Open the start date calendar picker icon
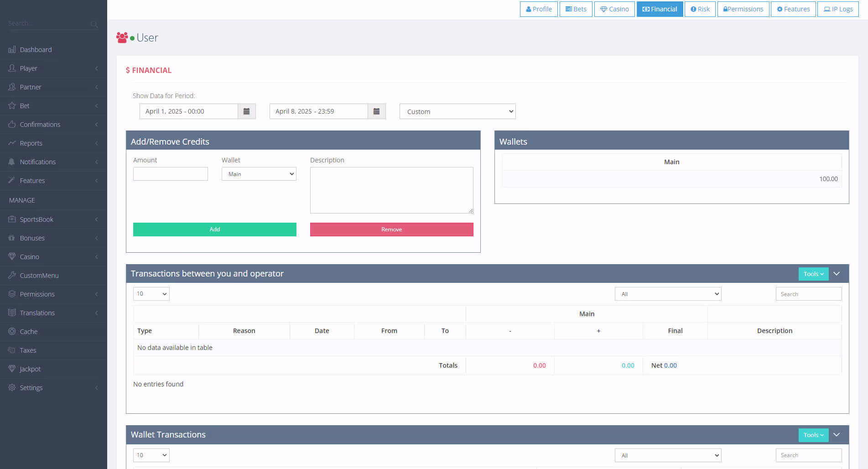Image resolution: width=868 pixels, height=469 pixels. 246,111
